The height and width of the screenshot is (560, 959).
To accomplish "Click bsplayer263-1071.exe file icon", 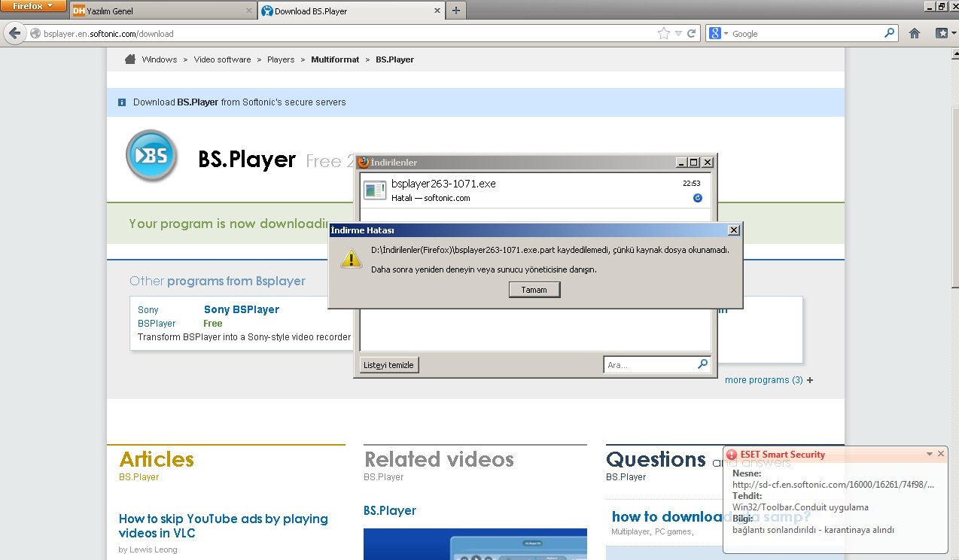I will (375, 190).
